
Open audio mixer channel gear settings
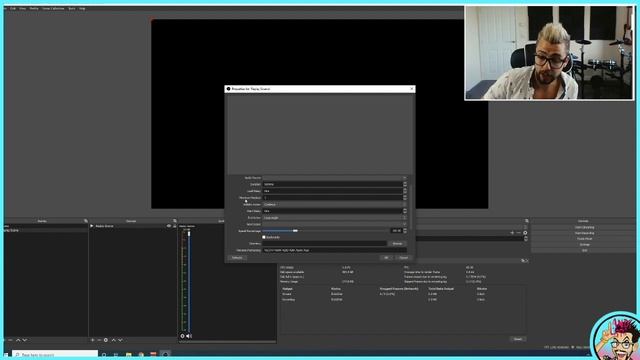[182, 336]
